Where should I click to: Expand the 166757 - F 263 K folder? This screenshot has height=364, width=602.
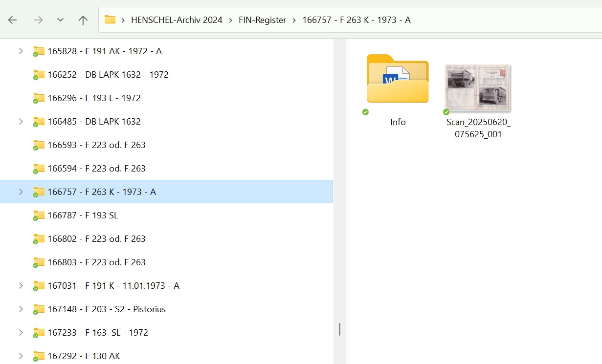point(21,192)
